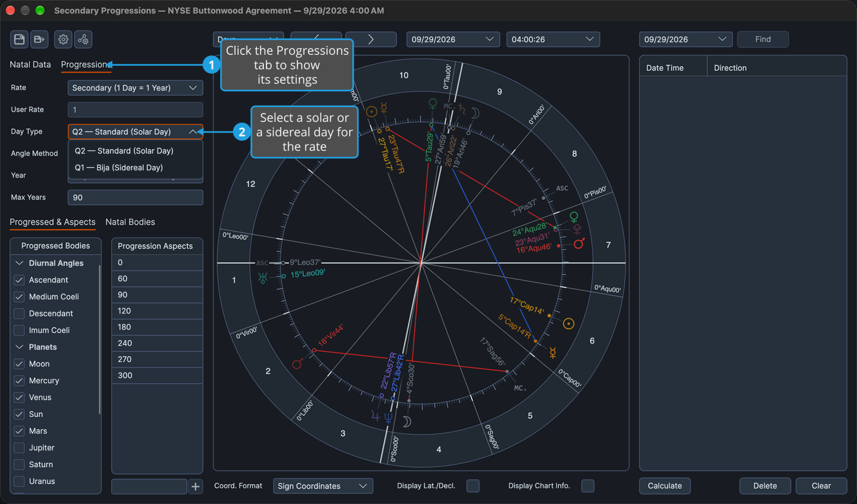Toggle the Mercury checkbox
Image resolution: width=857 pixels, height=504 pixels.
(19, 381)
